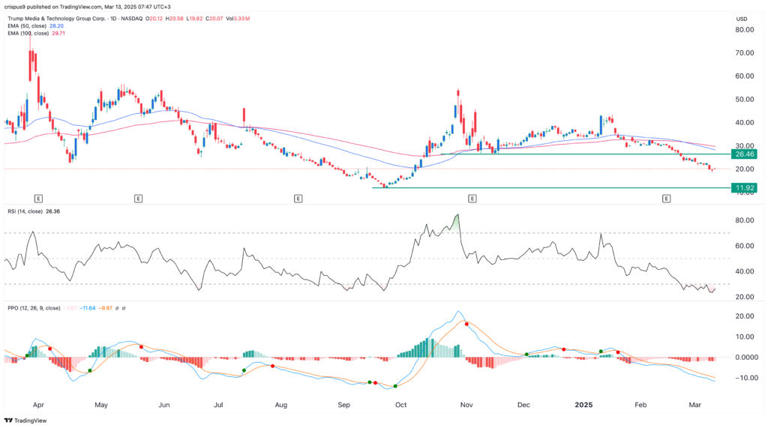Click the rightmost earnings E marker
Image resolution: width=768 pixels, height=428 pixels.
pyautogui.click(x=665, y=199)
